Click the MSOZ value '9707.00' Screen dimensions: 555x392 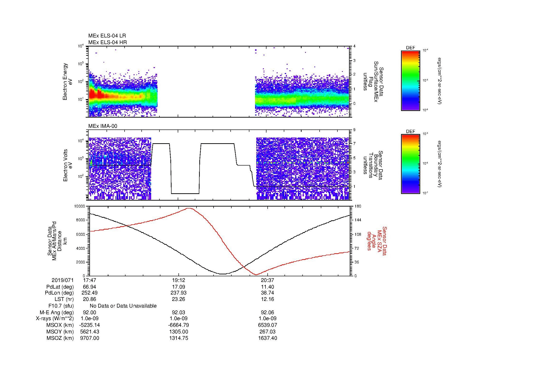(89, 338)
